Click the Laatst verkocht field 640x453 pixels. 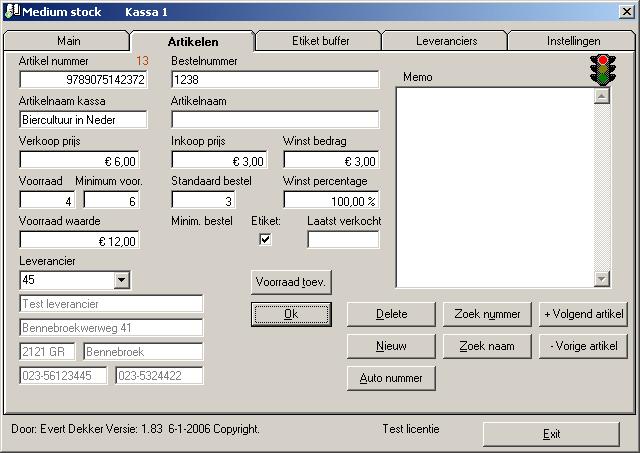[x=343, y=240]
